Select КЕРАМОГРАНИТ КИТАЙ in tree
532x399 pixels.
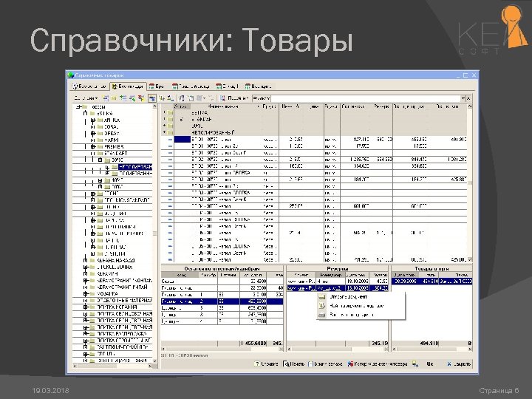pyautogui.click(x=122, y=287)
